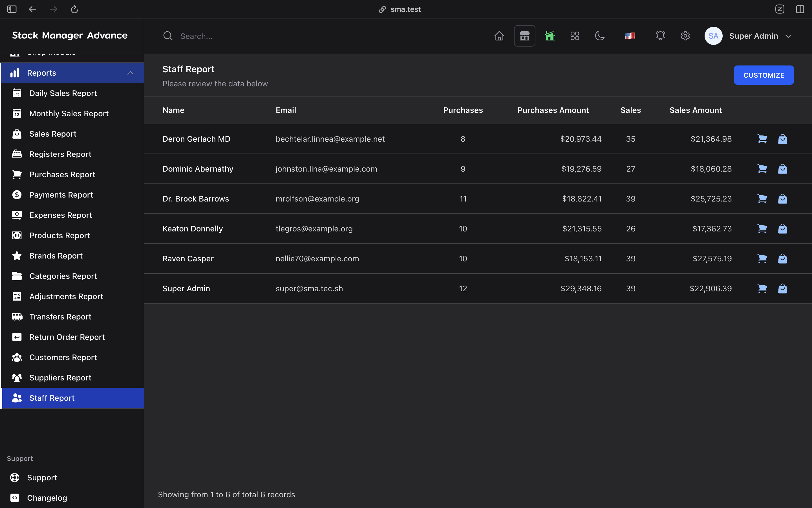View sales bag icon for Dominic Abernathy
812x508 pixels.
click(x=782, y=169)
